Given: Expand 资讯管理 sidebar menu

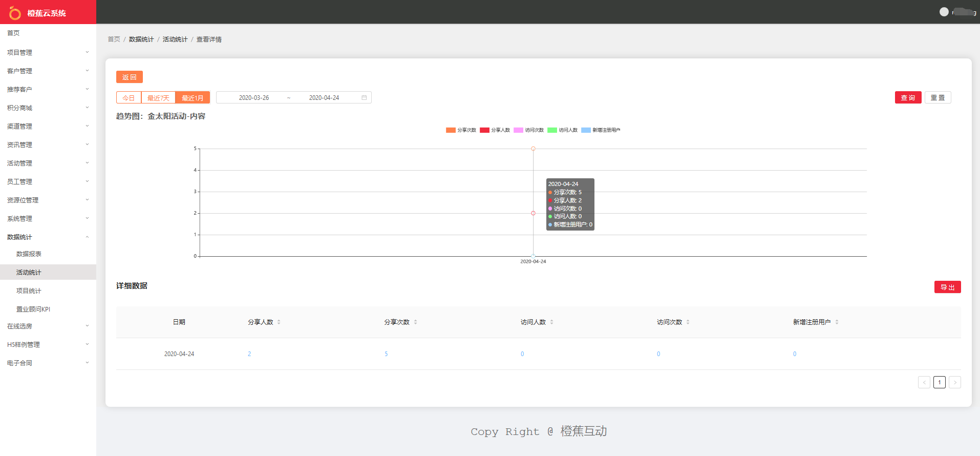Looking at the screenshot, I should pyautogui.click(x=48, y=144).
